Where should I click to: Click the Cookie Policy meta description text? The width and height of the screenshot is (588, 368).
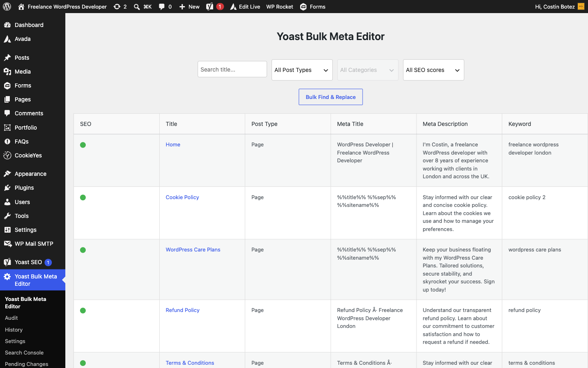coord(458,213)
